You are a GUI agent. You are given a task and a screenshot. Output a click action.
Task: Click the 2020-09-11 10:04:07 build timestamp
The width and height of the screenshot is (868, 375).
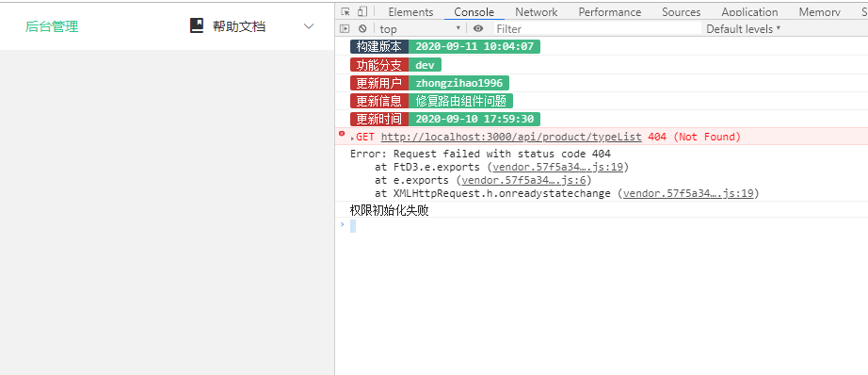(474, 47)
